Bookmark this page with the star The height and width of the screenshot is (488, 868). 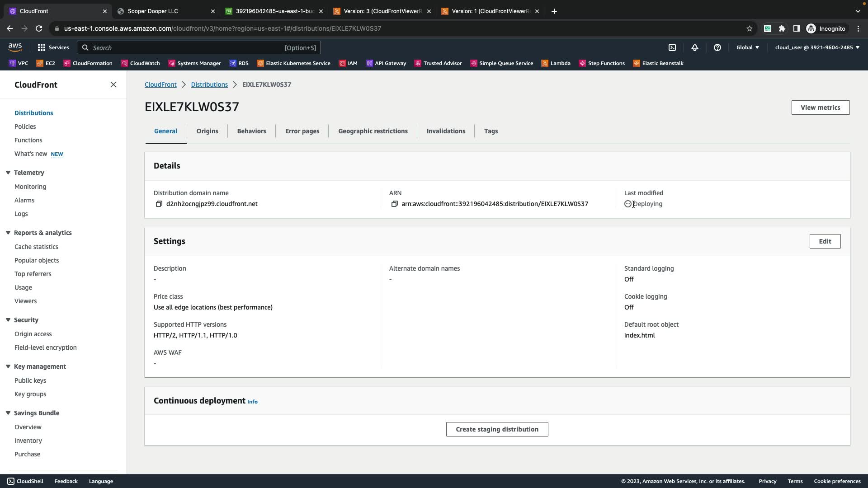750,28
